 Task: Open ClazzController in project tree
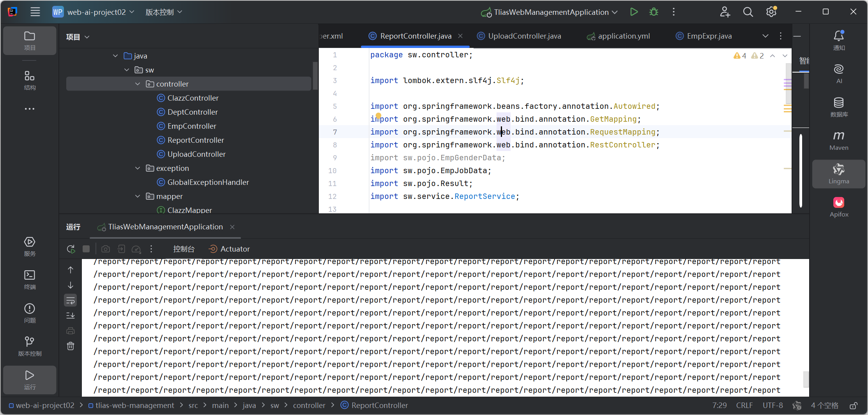click(187, 98)
